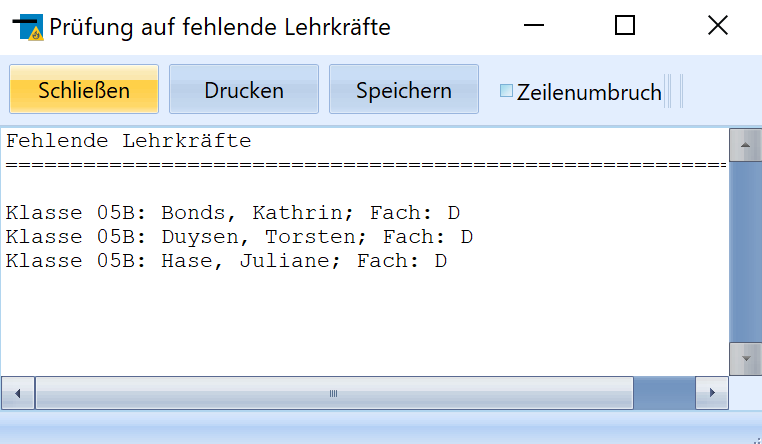This screenshot has height=444, width=762.
Task: Click the Fehlende Lehrkräfte heading text
Action: pos(129,141)
